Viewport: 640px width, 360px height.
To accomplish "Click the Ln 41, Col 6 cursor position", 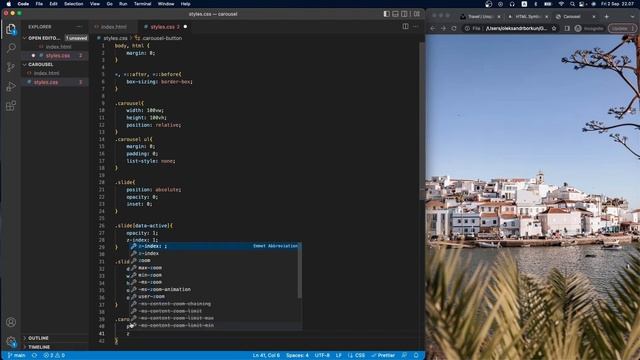I will [266, 356].
